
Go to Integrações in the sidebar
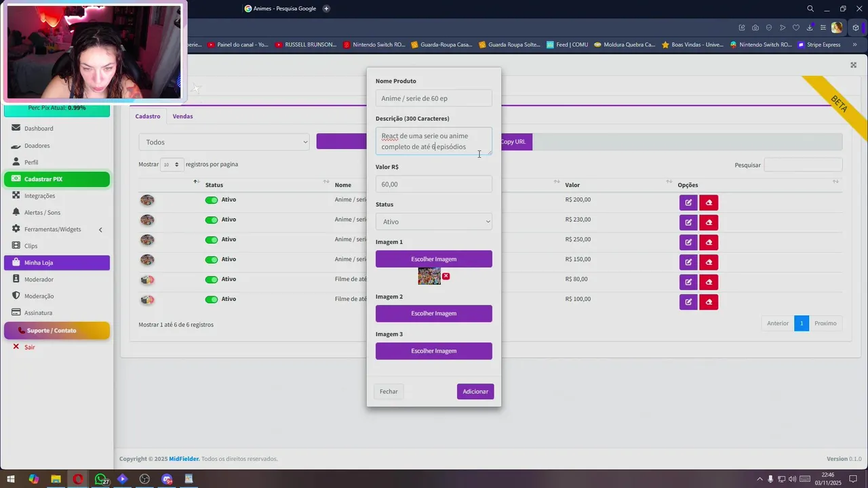click(40, 196)
